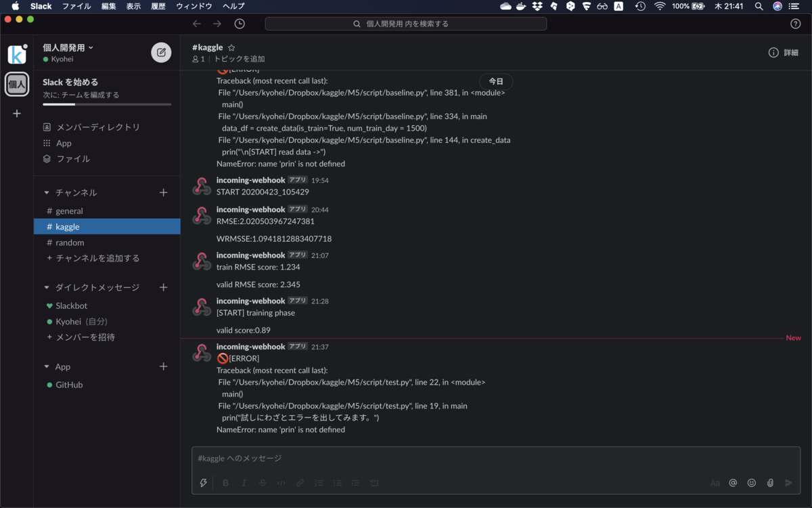Image resolution: width=812 pixels, height=508 pixels.
Task: Insert code block in composer
Action: tap(374, 483)
